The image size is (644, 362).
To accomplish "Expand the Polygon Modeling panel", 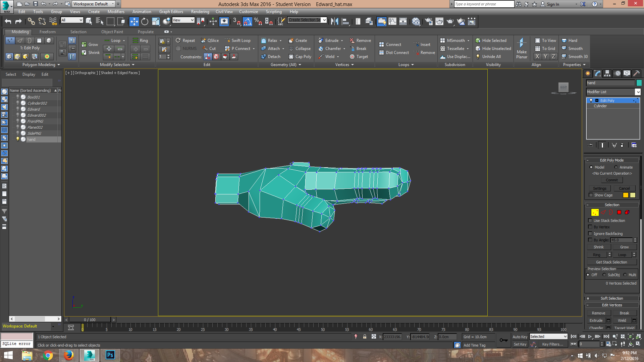I will tap(41, 65).
